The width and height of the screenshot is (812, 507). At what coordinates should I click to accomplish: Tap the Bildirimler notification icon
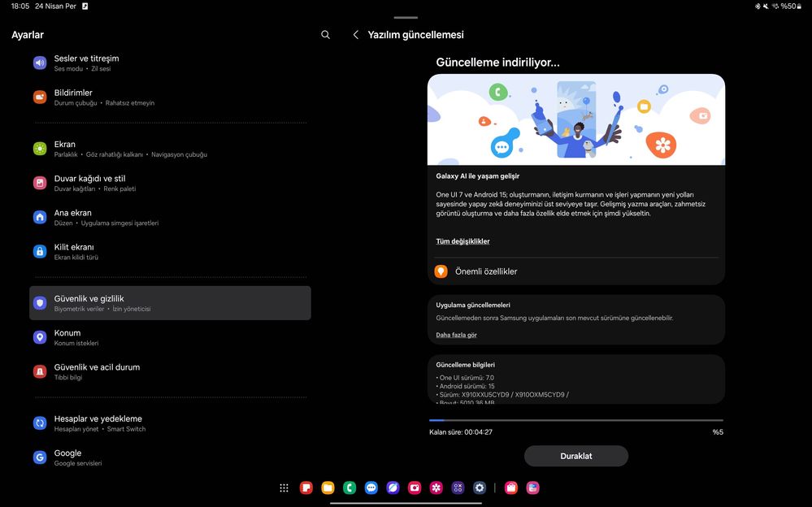(x=40, y=97)
